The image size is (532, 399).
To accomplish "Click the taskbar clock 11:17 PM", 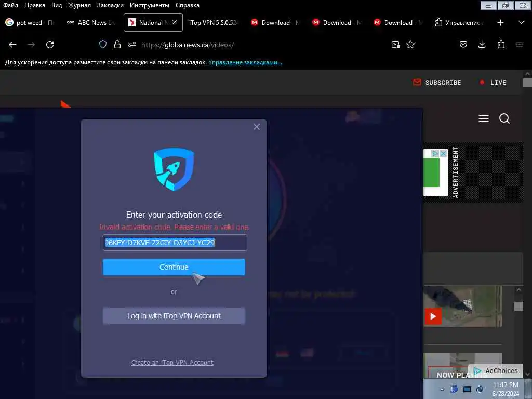I will point(506,389).
